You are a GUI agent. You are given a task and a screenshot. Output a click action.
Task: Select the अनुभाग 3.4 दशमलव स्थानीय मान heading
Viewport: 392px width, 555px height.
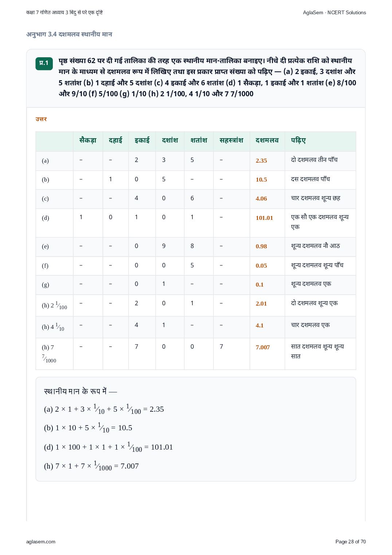click(x=69, y=34)
